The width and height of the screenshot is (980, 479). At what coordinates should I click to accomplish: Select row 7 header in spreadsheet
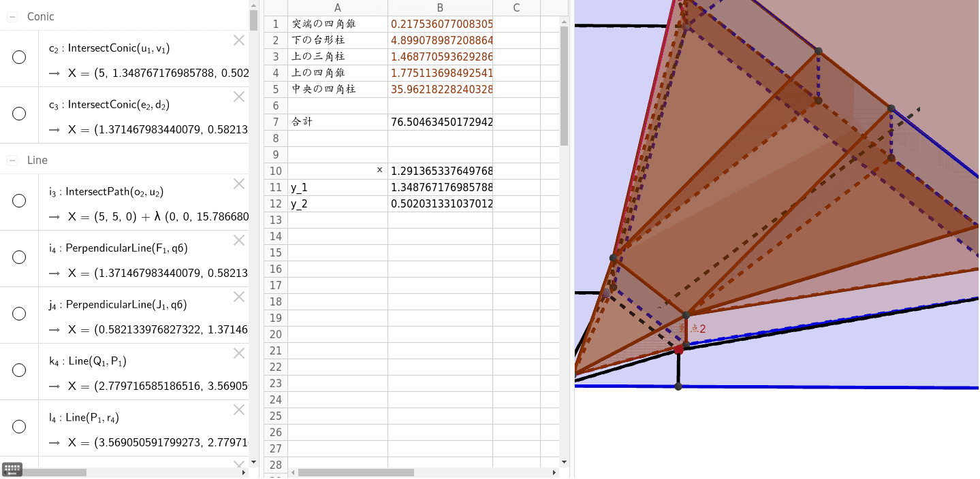click(276, 122)
